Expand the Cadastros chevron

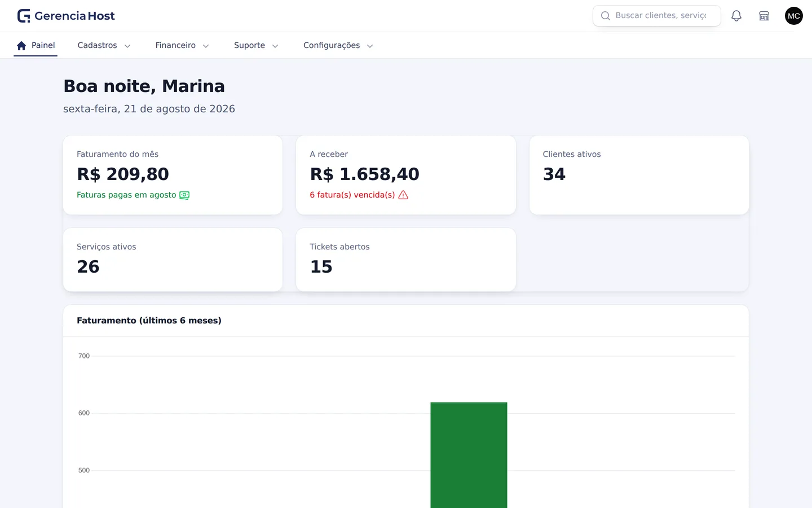click(127, 46)
